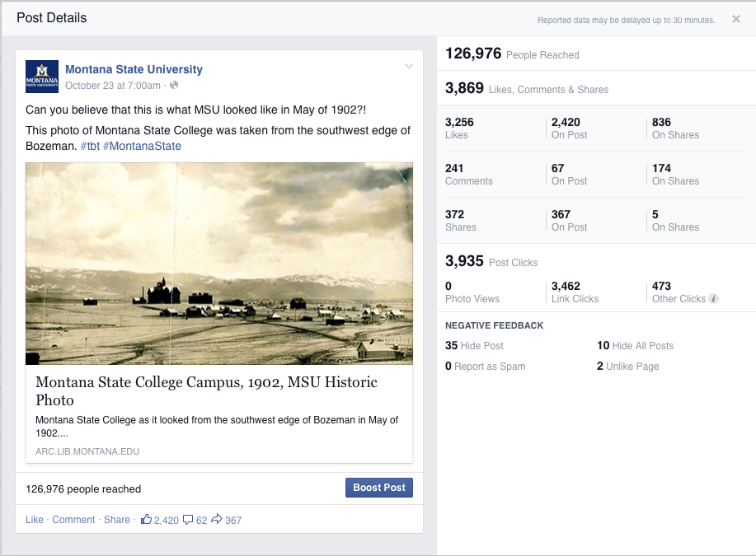Click the 10 Hide All Posts feedback
Image resolution: width=756 pixels, height=556 pixels.
click(x=635, y=345)
